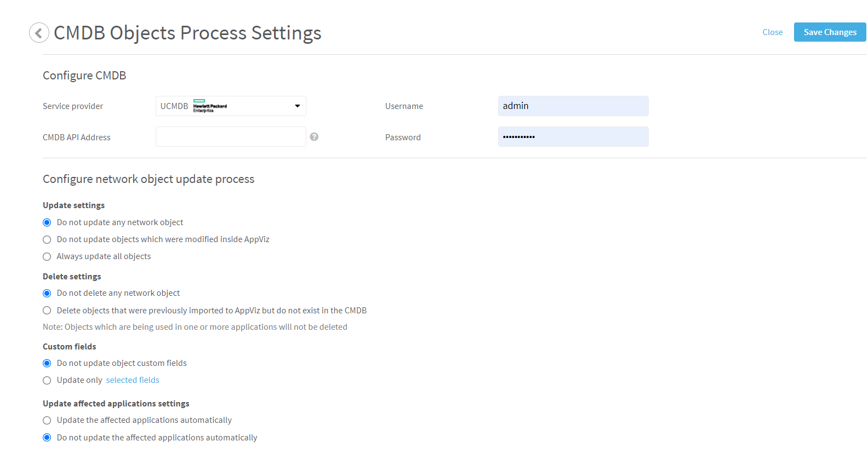Open the Service provider dropdown
The height and width of the screenshot is (453, 868).
pos(230,106)
